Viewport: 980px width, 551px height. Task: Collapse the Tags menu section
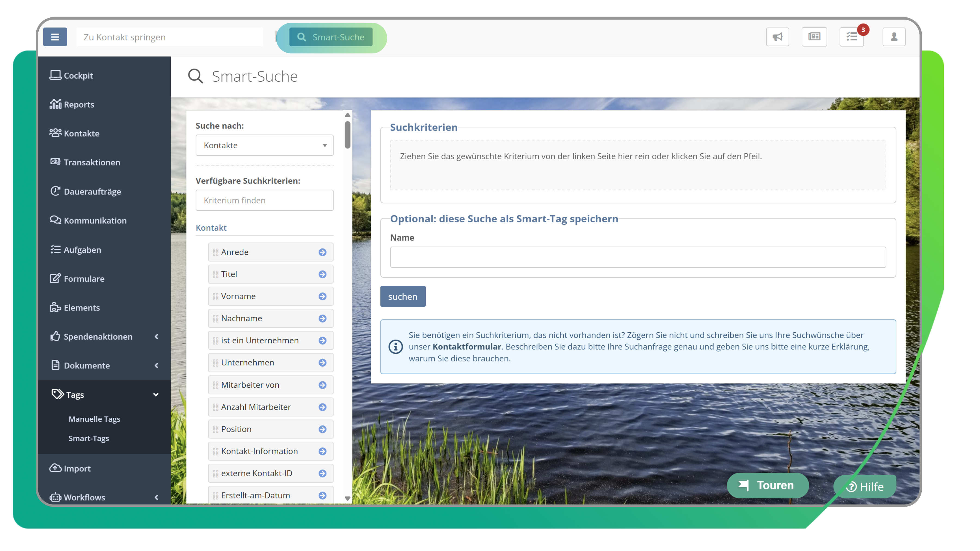point(155,395)
